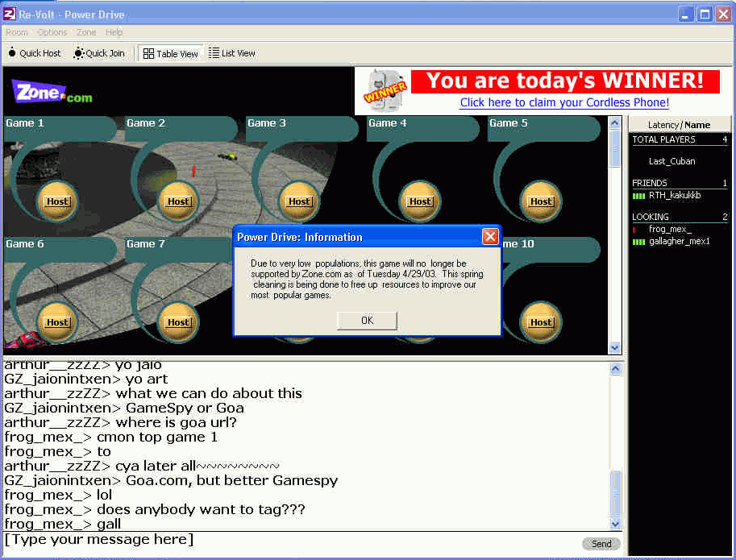The height and width of the screenshot is (560, 736).
Task: Click chat line 'cmon top game 1'
Action: [x=157, y=437]
